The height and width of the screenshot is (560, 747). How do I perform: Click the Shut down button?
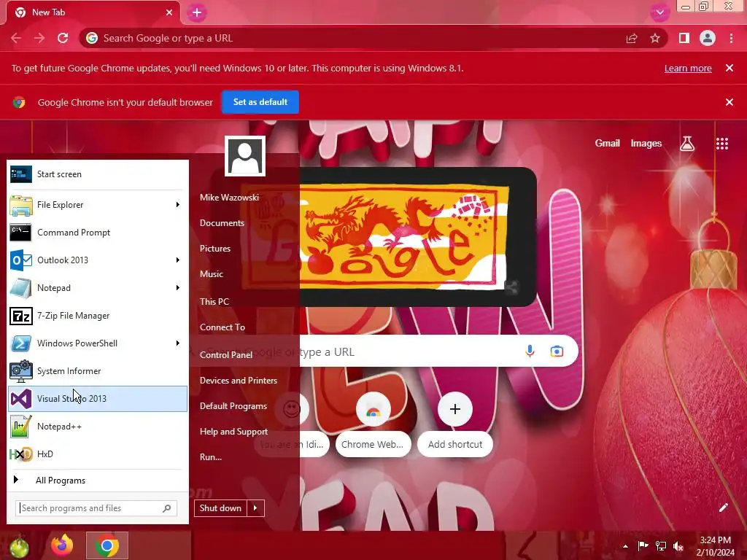[x=220, y=508]
